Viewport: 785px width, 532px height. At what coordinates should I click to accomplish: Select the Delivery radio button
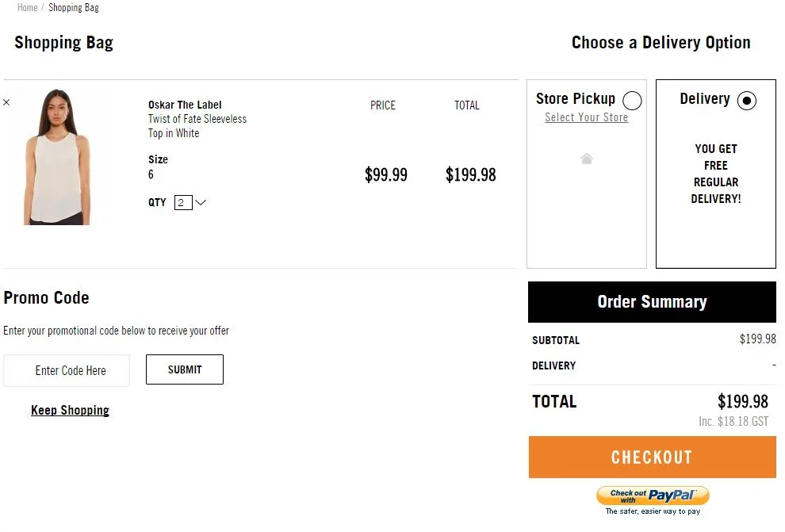point(746,101)
